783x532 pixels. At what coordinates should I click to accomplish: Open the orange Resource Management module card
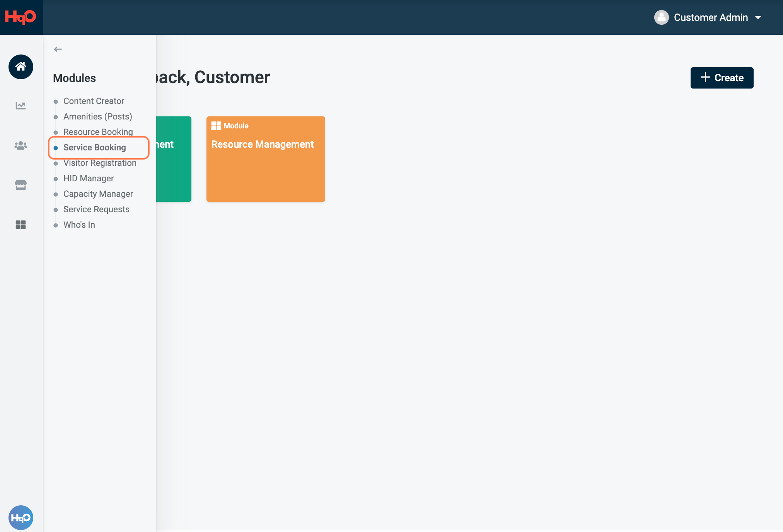(x=266, y=159)
